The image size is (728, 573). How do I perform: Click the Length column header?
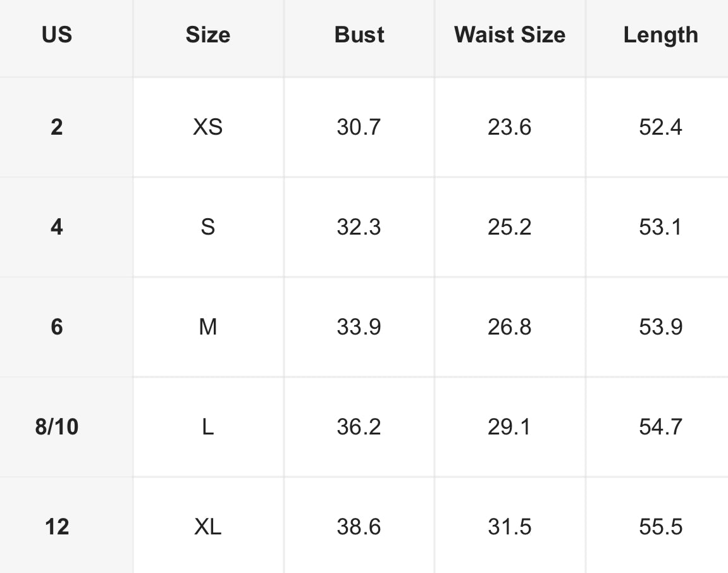click(x=660, y=35)
